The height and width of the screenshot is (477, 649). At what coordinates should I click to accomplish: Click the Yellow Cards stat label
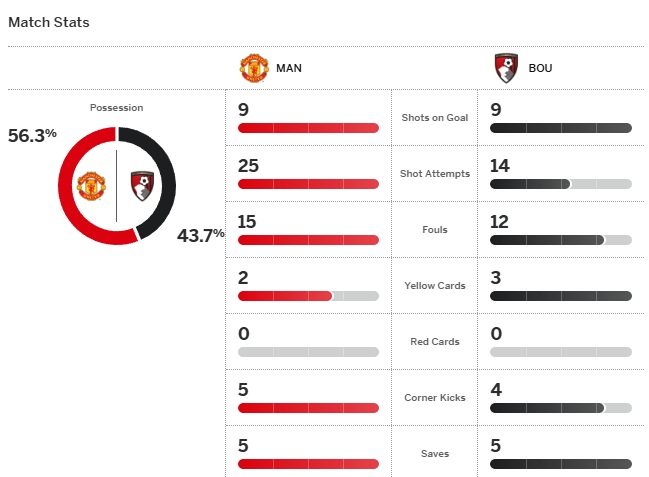tap(435, 286)
